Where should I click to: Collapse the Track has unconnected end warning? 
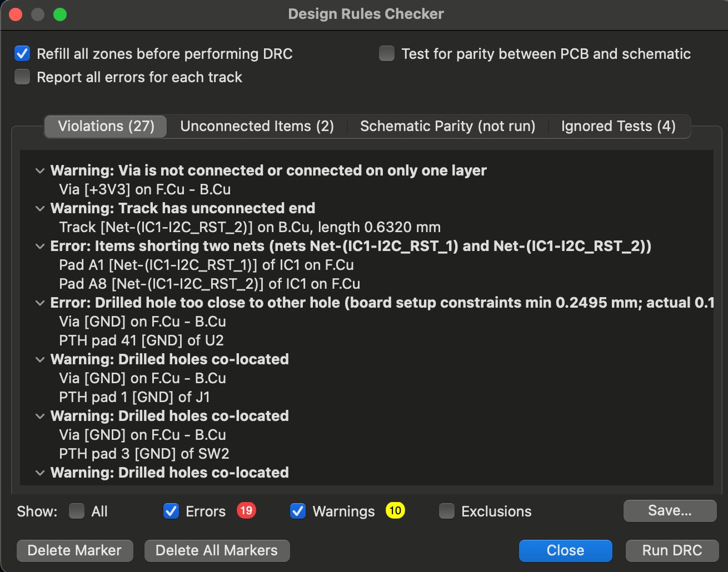click(x=40, y=209)
